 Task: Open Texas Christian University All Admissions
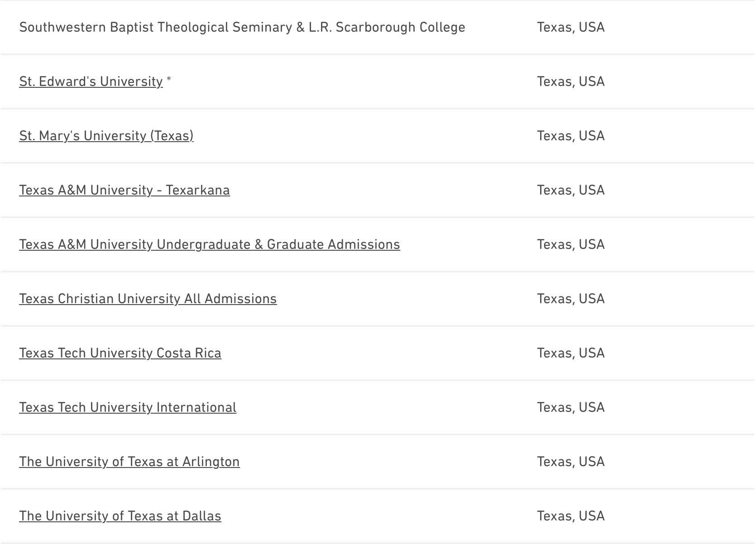coord(148,299)
